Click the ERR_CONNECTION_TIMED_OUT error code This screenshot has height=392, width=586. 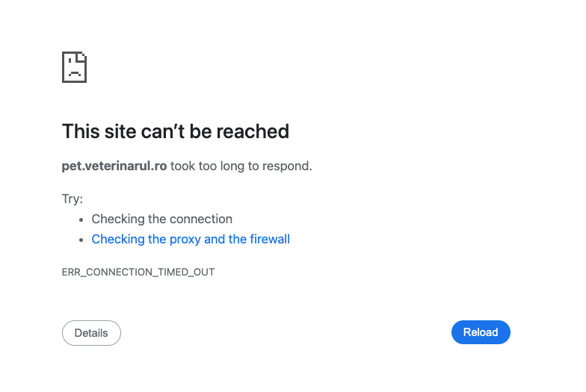(x=138, y=273)
